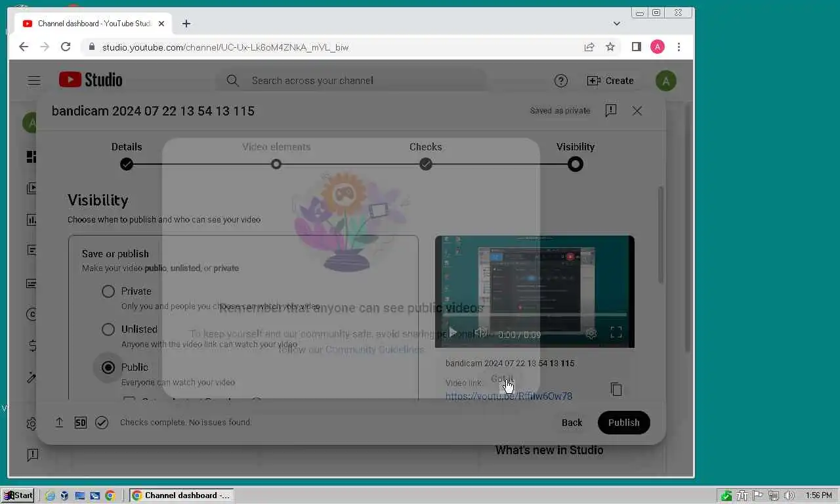840x504 pixels.
Task: Click the video preview progress bar
Action: coord(534,316)
